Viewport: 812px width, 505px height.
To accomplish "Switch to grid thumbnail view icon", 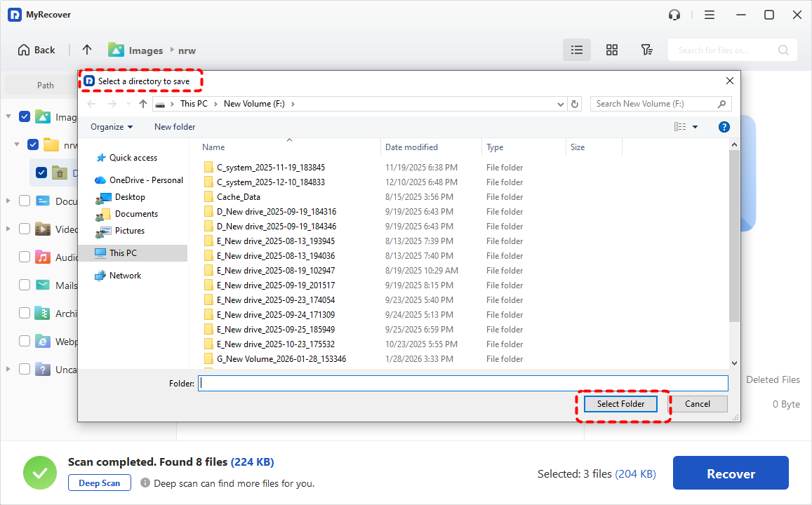I will click(x=612, y=50).
